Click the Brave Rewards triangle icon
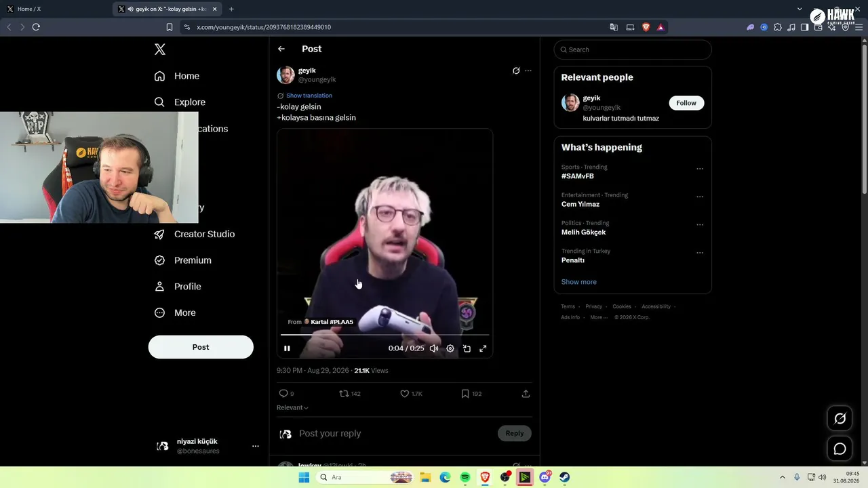Viewport: 868px width, 488px height. 660,27
